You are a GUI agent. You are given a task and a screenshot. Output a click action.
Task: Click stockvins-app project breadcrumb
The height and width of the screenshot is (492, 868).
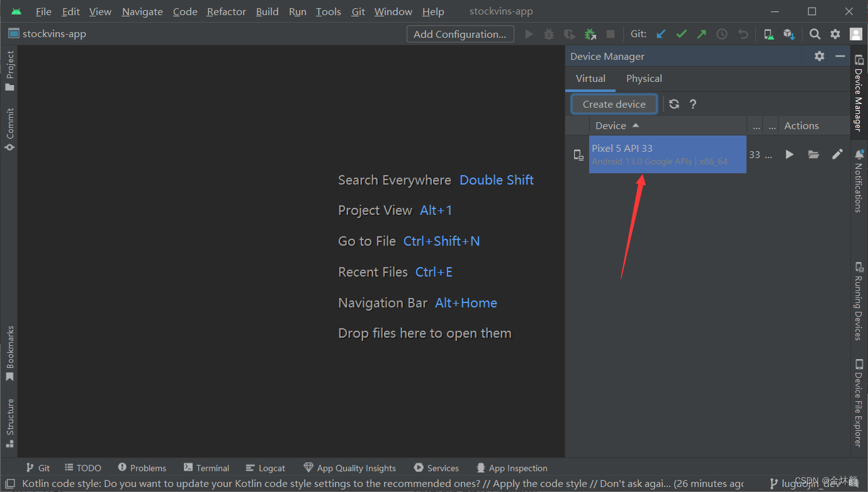click(x=47, y=34)
